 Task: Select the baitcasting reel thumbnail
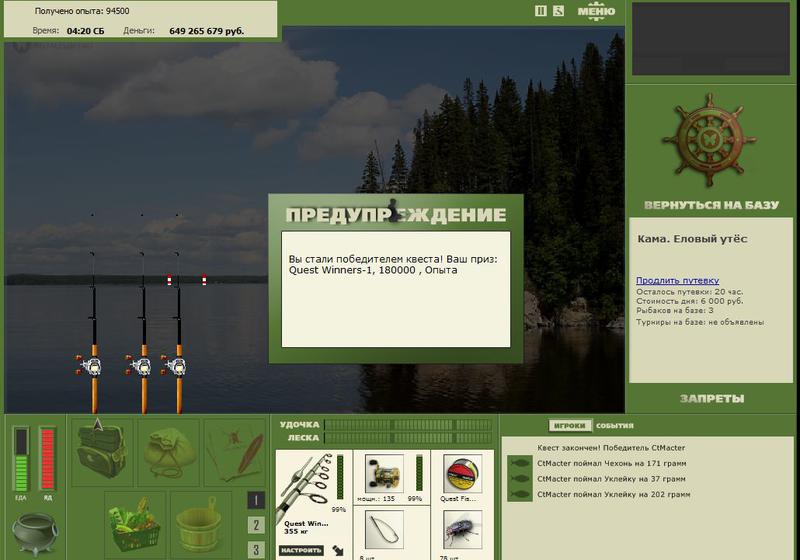(x=384, y=474)
